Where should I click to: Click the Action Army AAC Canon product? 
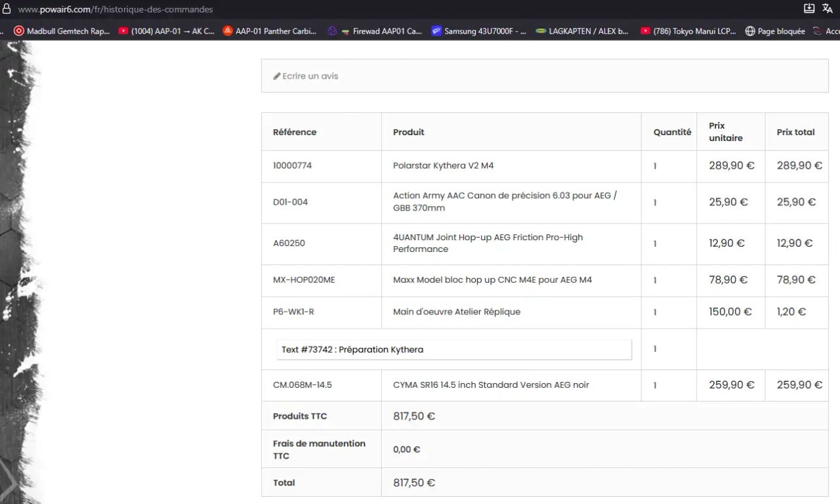click(504, 201)
